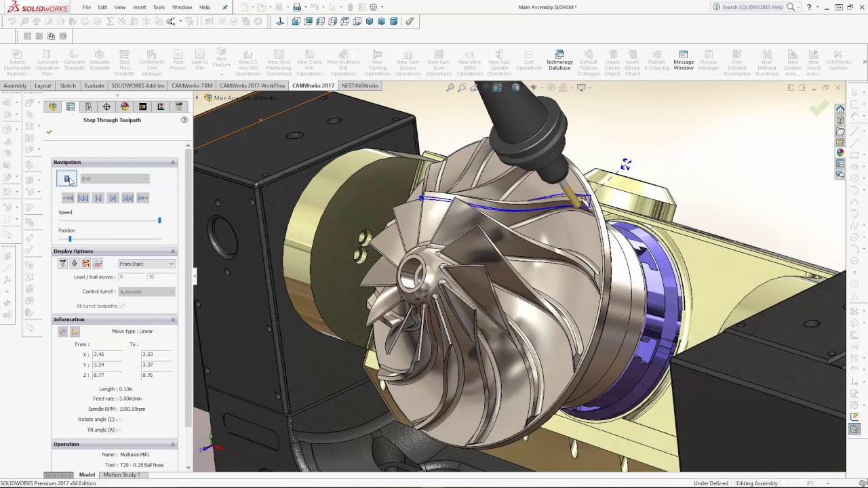Image resolution: width=868 pixels, height=488 pixels.
Task: Click Generate Operation Plan ribbon button
Action: (x=47, y=63)
